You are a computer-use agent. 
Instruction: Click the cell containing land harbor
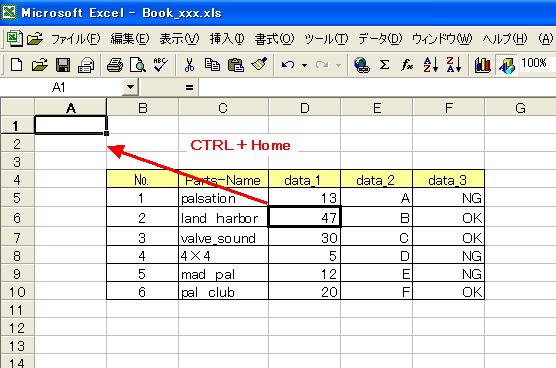pyautogui.click(x=223, y=217)
